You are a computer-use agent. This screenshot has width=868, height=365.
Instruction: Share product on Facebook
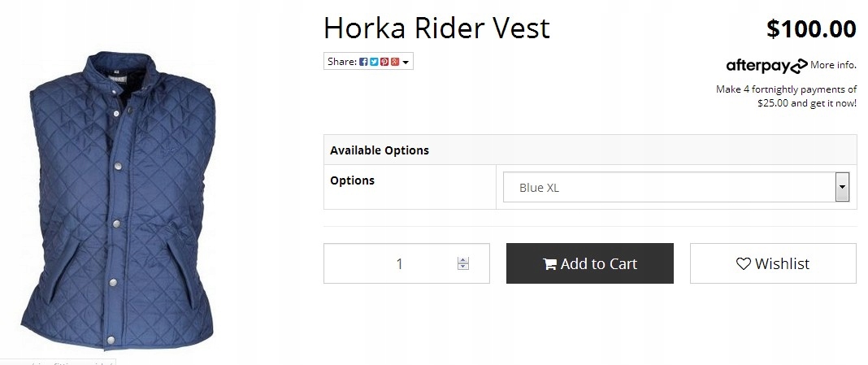click(x=363, y=62)
